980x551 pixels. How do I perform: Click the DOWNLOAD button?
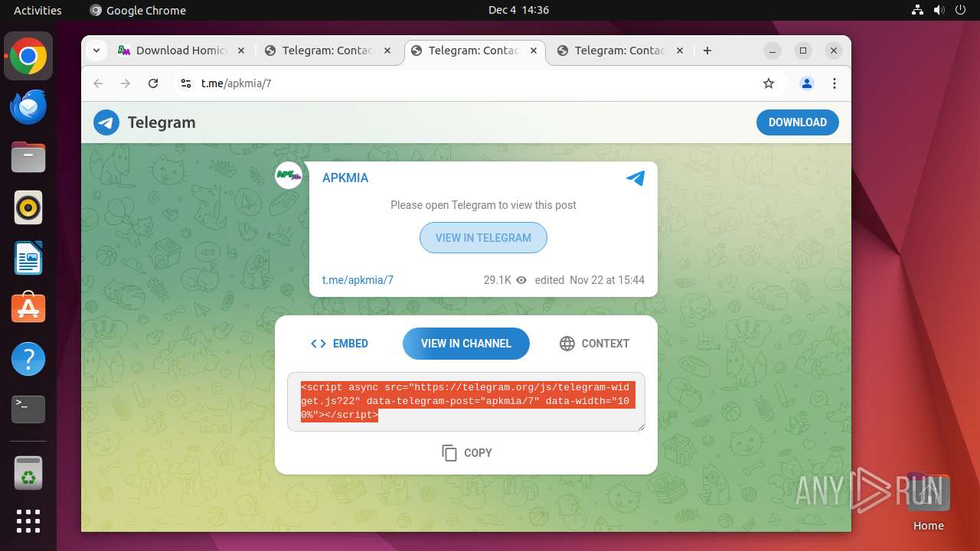click(x=798, y=122)
